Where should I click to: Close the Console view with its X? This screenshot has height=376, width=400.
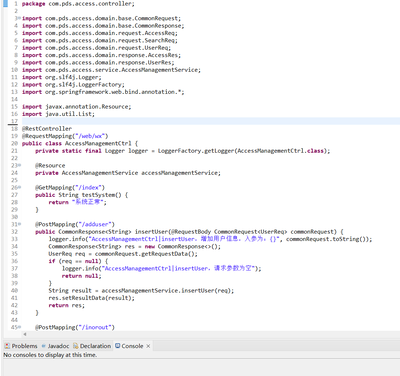pos(148,346)
